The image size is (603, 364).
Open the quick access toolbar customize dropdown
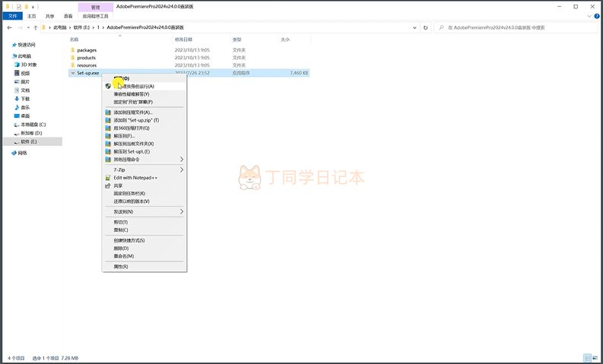[33, 7]
